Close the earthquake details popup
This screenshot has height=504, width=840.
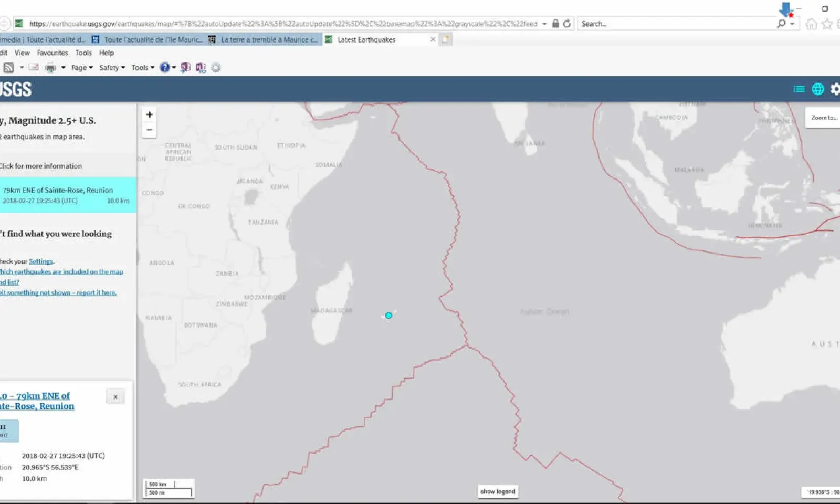click(115, 397)
